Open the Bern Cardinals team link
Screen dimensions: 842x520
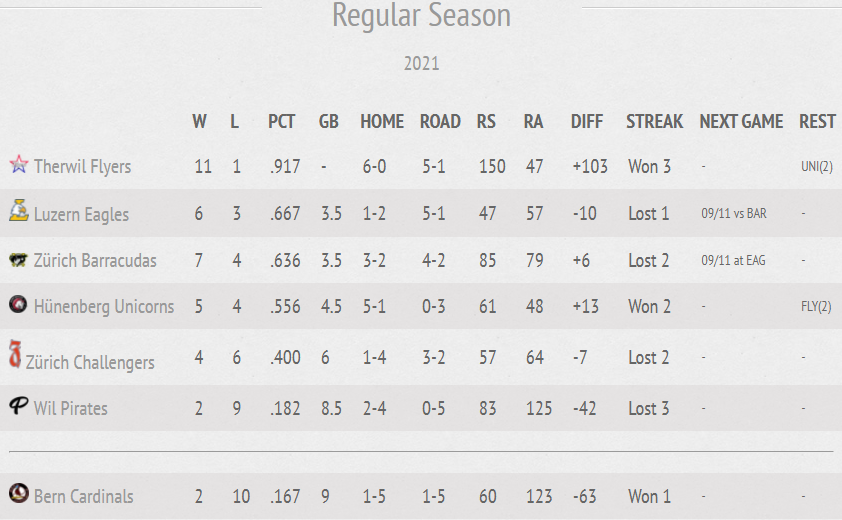tap(84, 496)
